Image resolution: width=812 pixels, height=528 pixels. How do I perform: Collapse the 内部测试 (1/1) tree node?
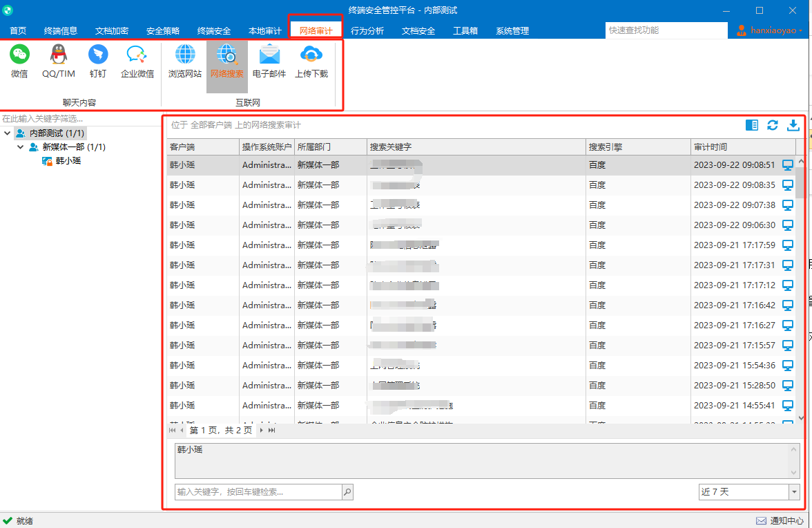tap(7, 133)
